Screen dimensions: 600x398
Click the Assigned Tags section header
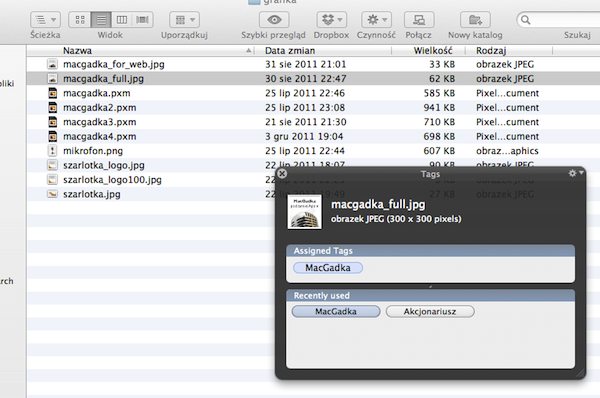(430, 251)
